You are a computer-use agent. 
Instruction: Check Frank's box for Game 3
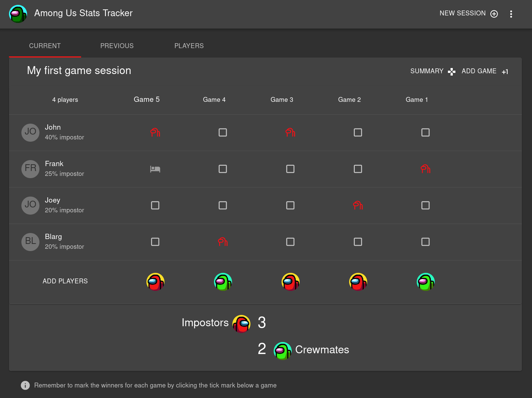[290, 169]
